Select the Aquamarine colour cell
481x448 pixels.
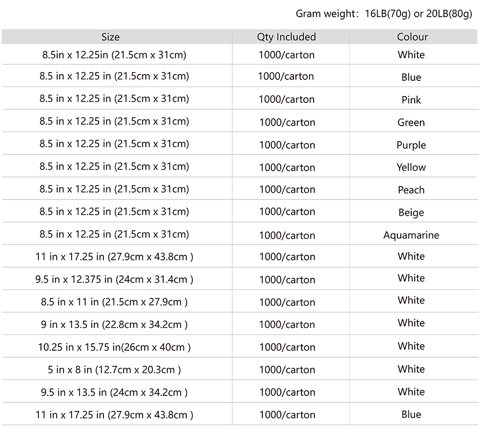(x=411, y=235)
